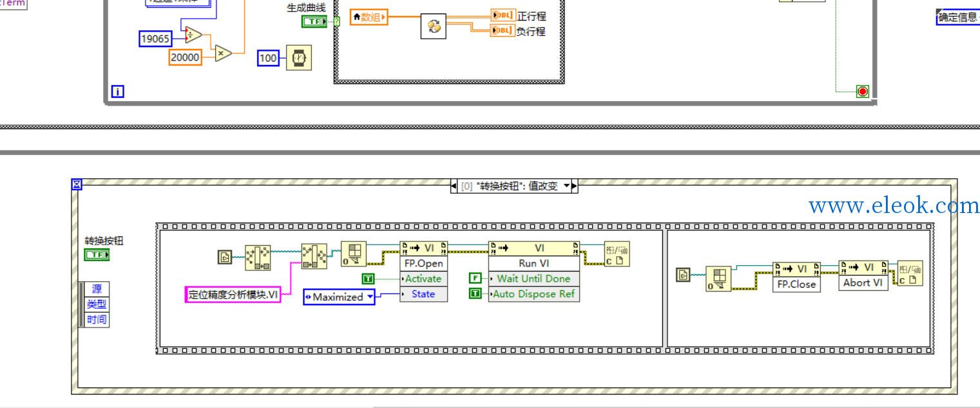Click Close Reference icon after Abort VI
980x408 pixels.
click(x=910, y=273)
